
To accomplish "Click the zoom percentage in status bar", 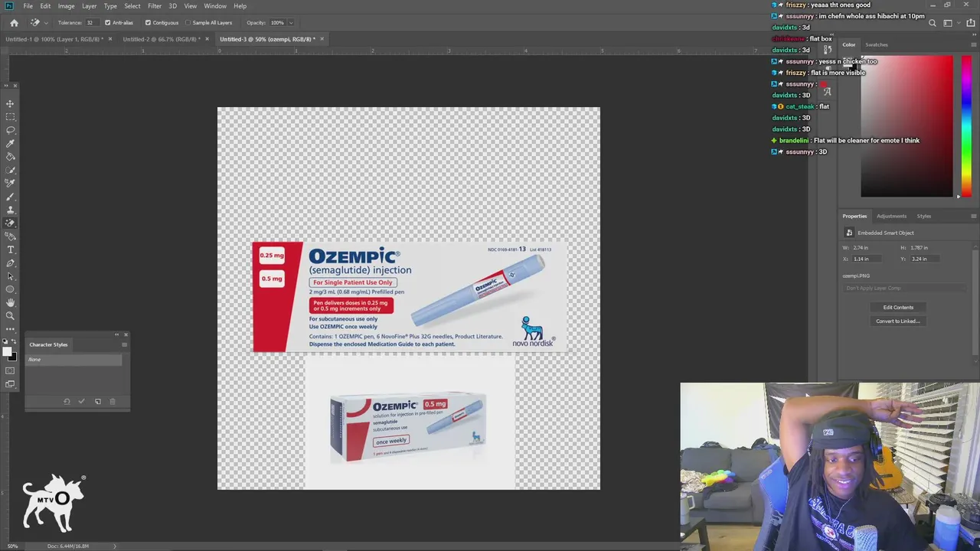I will (x=12, y=546).
